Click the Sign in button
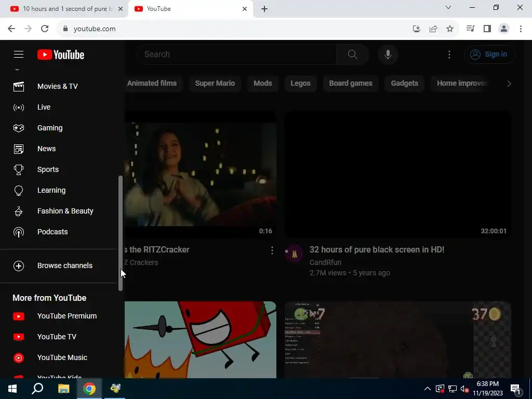Viewport: 532px width, 399px height. [489, 54]
